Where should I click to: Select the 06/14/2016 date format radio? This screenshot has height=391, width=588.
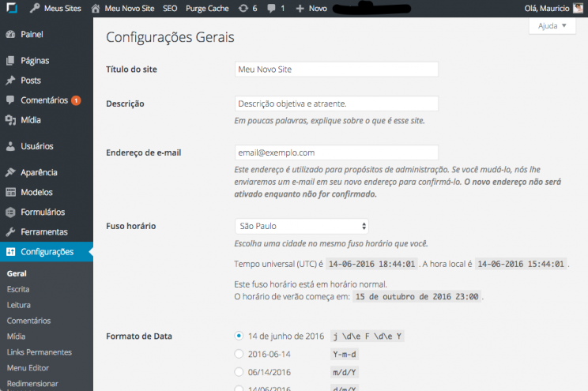[239, 371]
